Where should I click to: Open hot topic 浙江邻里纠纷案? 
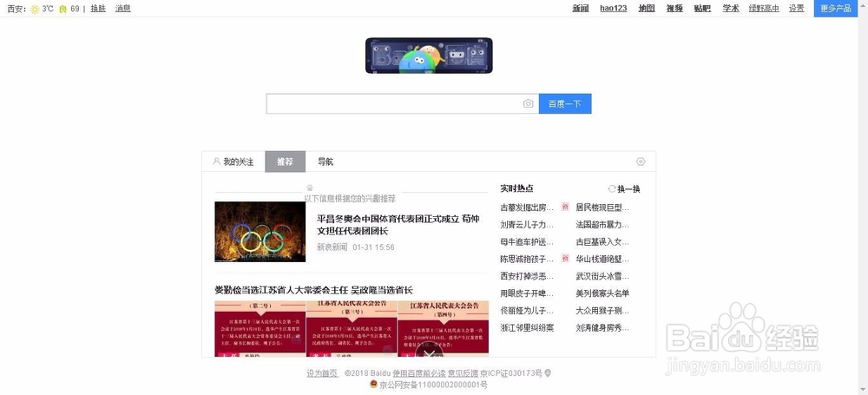(x=527, y=327)
